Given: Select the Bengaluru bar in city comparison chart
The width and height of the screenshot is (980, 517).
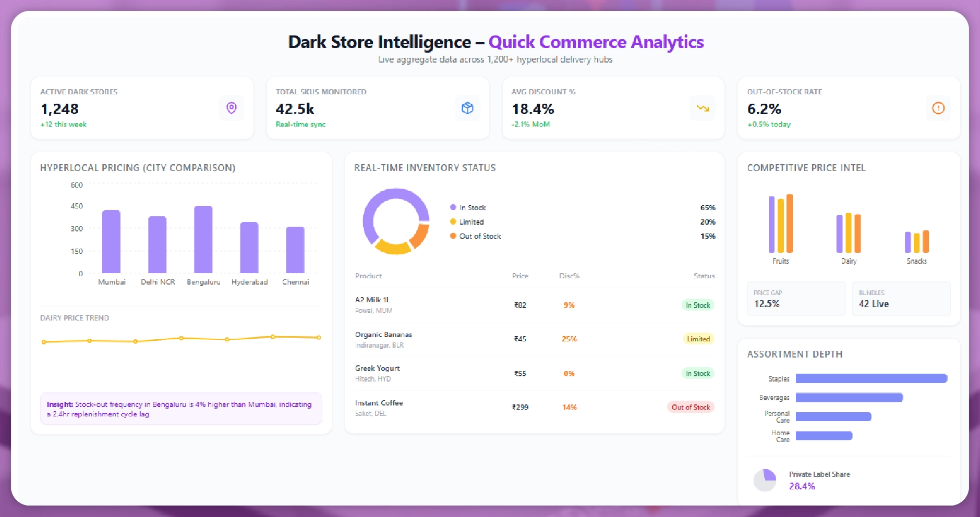Looking at the screenshot, I should click(203, 240).
